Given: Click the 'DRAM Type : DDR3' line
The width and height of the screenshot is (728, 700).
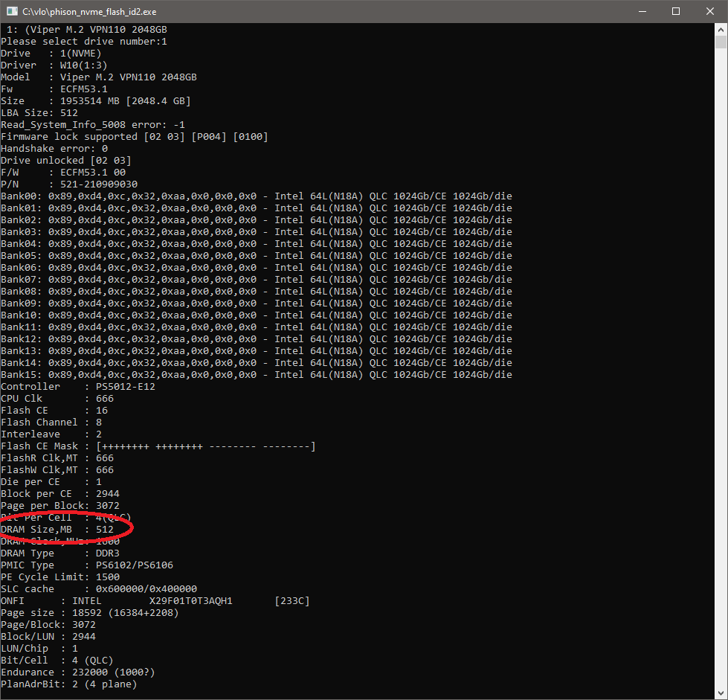Looking at the screenshot, I should 60,553.
